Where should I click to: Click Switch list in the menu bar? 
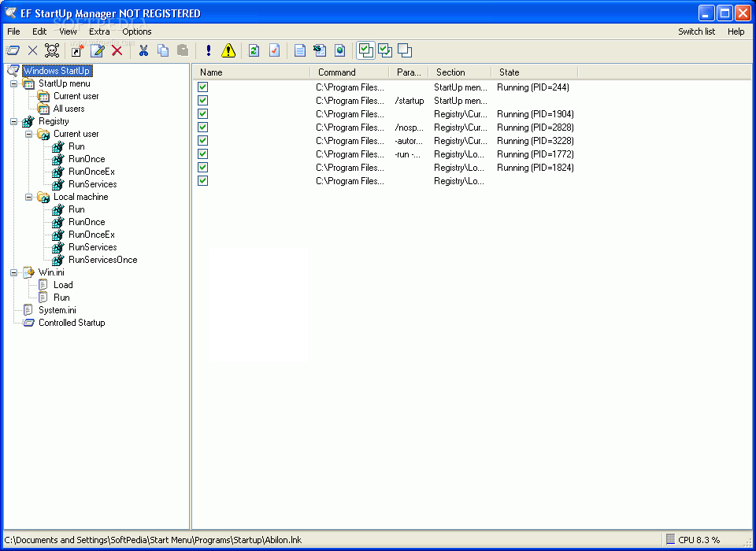point(696,31)
